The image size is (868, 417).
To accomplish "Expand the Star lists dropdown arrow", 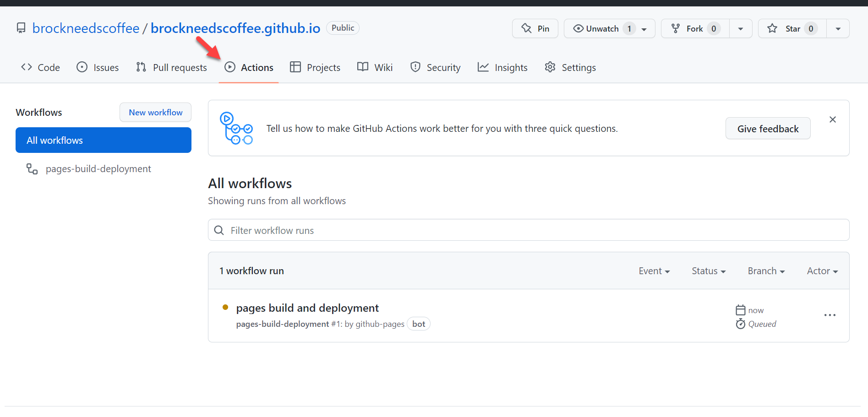I will pos(838,28).
